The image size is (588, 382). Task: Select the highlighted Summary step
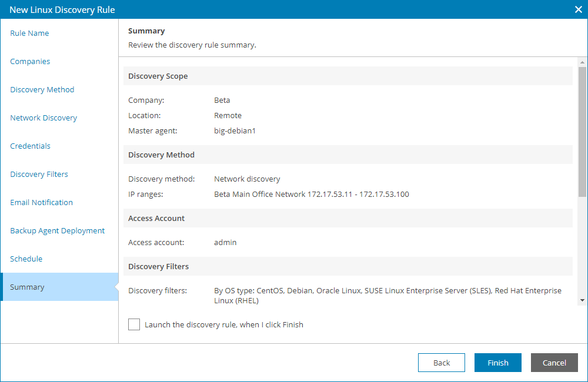(27, 287)
